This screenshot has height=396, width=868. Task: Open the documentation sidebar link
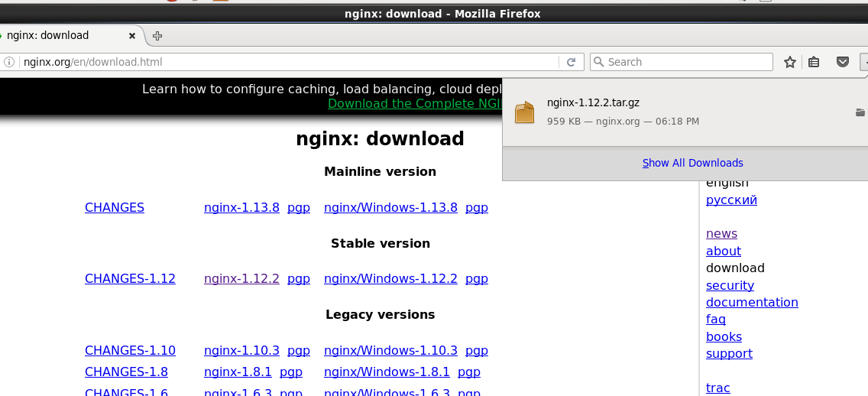(x=752, y=303)
